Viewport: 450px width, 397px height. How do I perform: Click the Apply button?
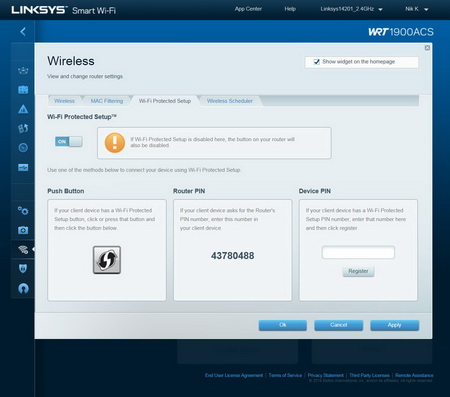click(395, 325)
